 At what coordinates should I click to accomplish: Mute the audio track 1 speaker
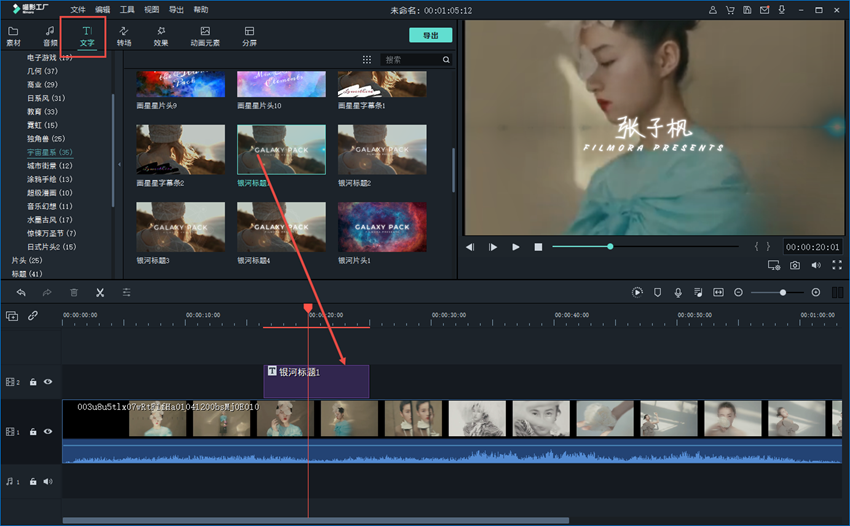pyautogui.click(x=47, y=481)
